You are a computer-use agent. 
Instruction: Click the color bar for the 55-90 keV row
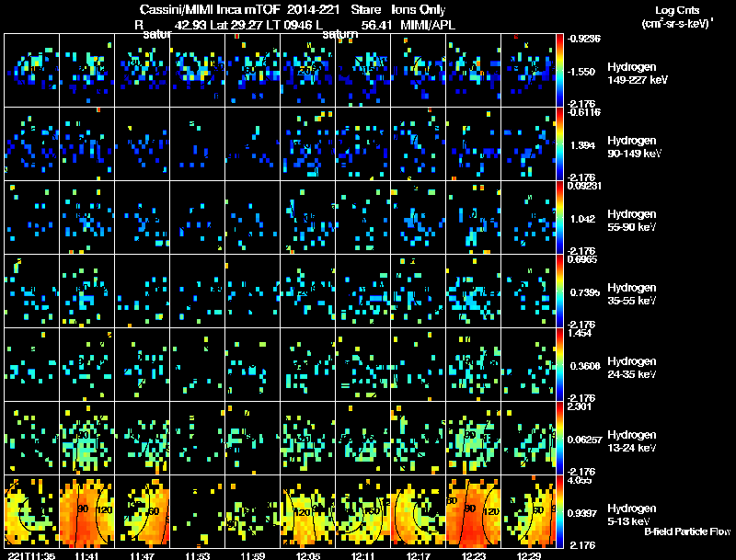[559, 218]
